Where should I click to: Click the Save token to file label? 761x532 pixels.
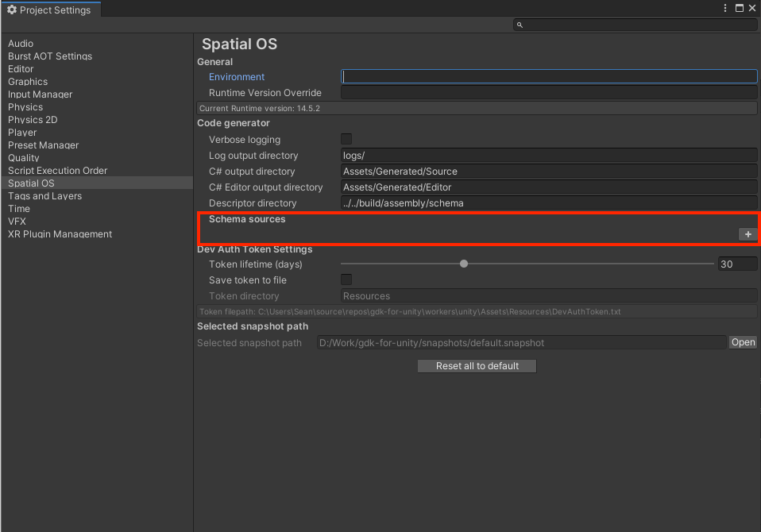coord(248,279)
